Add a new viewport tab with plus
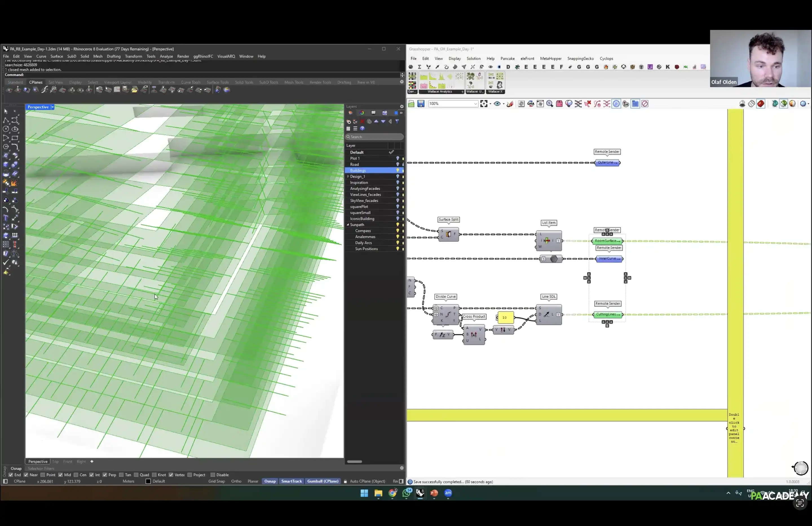This screenshot has height=526, width=812. 92,462
